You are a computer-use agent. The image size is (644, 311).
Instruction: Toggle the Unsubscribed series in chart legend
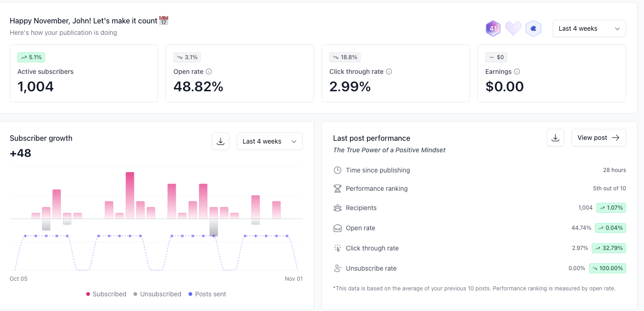tap(157, 294)
